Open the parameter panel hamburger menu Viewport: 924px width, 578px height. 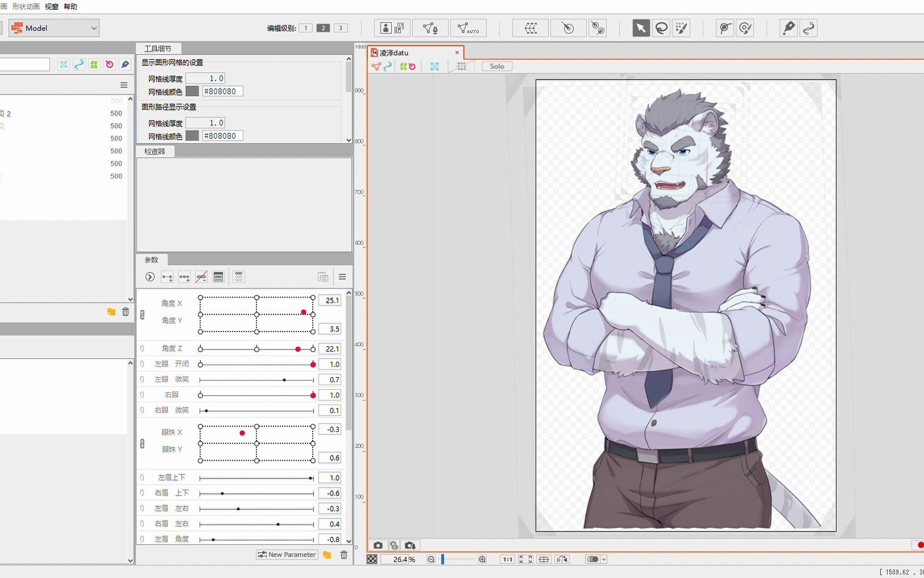click(342, 277)
